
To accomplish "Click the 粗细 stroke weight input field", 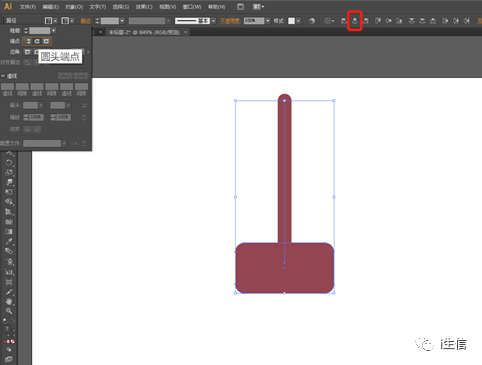I will pos(39,31).
